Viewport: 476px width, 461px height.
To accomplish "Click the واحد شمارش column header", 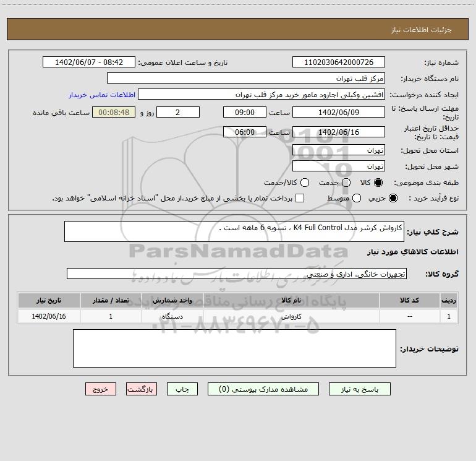I will tap(172, 300).
